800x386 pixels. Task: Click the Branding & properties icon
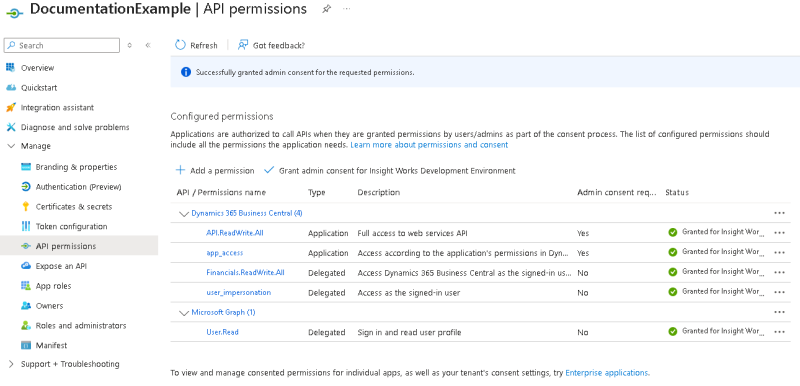pos(26,167)
